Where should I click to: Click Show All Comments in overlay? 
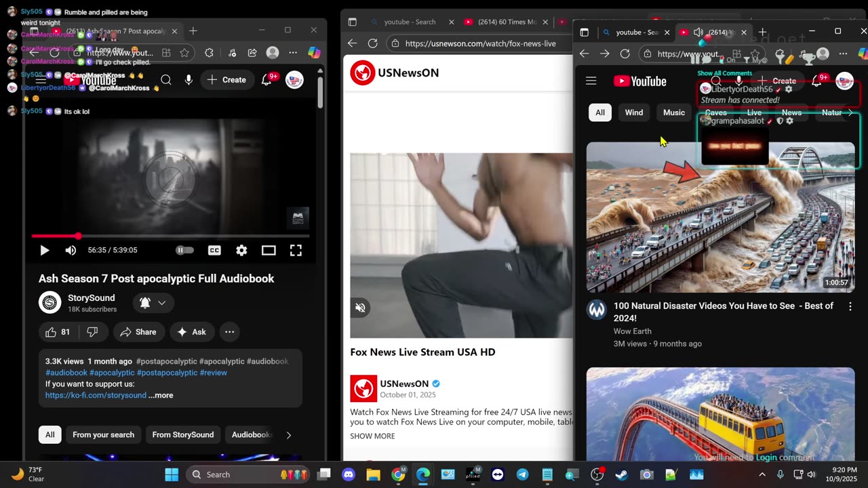click(x=725, y=73)
